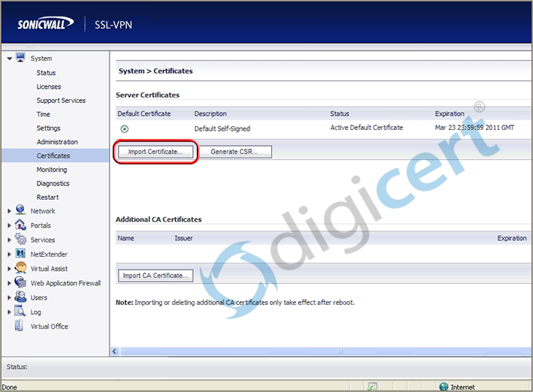
Task: Open the Status page under System
Action: click(x=46, y=73)
